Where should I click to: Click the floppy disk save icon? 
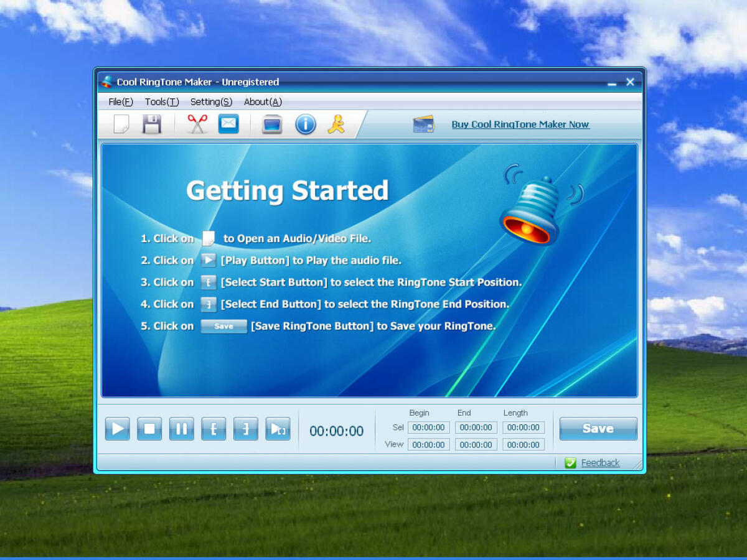152,124
